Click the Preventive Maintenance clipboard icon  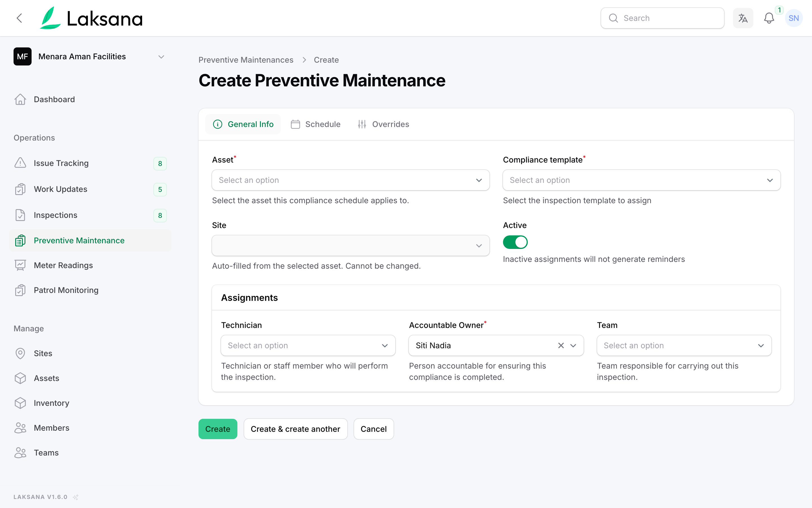[x=20, y=240]
